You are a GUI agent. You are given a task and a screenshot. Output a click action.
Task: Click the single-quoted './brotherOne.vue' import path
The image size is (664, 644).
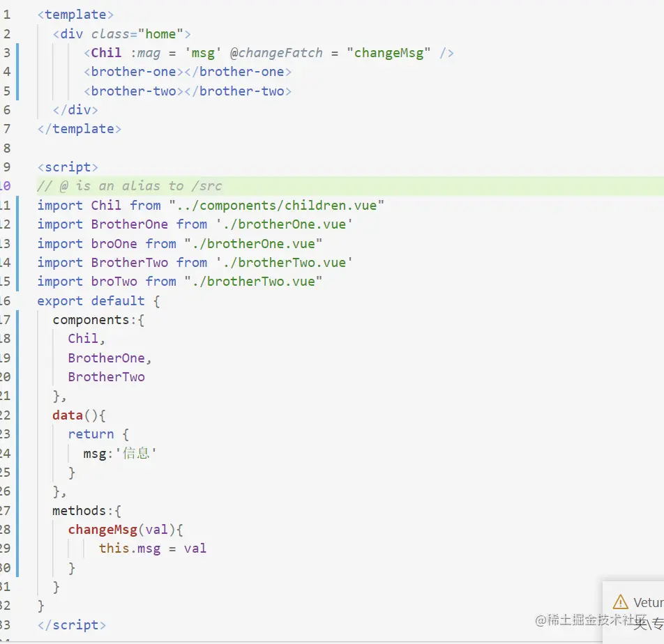click(x=284, y=224)
